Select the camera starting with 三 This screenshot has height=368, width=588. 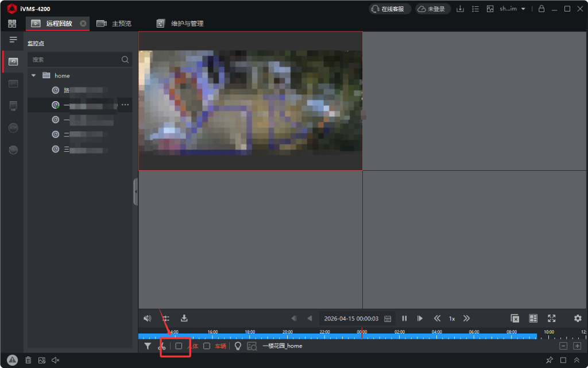pos(80,149)
